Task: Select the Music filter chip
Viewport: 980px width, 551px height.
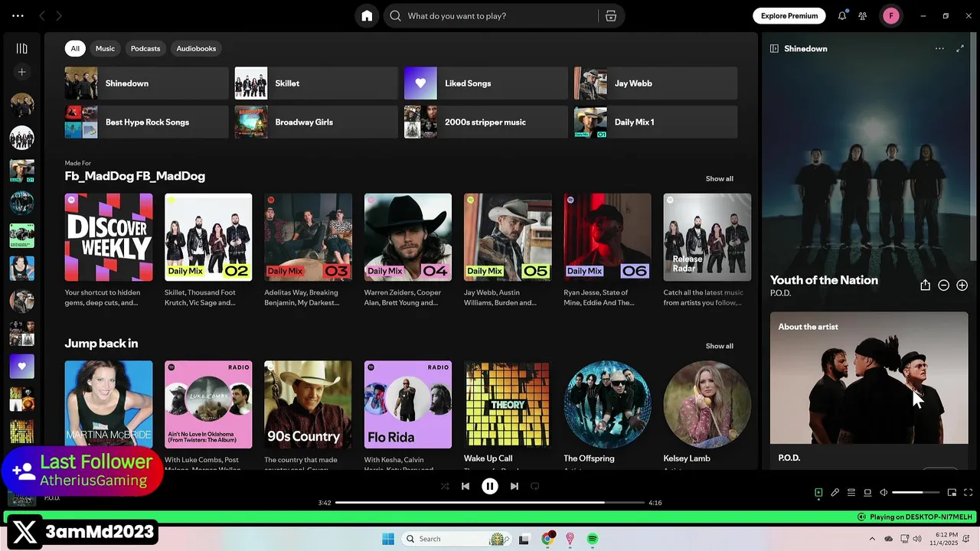Action: tap(105, 48)
